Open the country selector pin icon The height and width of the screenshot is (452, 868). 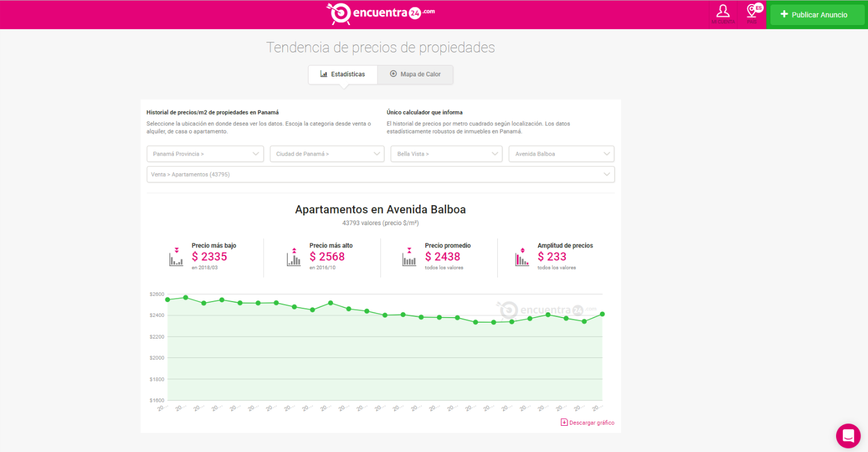(x=753, y=14)
